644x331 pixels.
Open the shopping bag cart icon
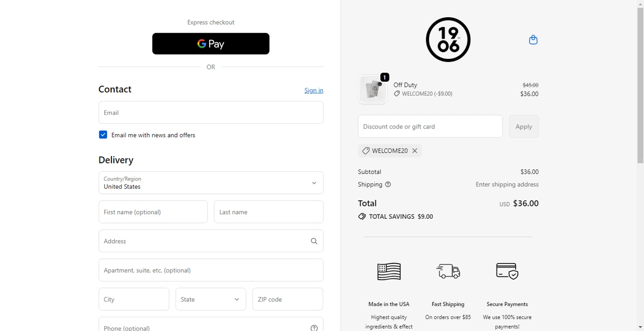click(533, 40)
